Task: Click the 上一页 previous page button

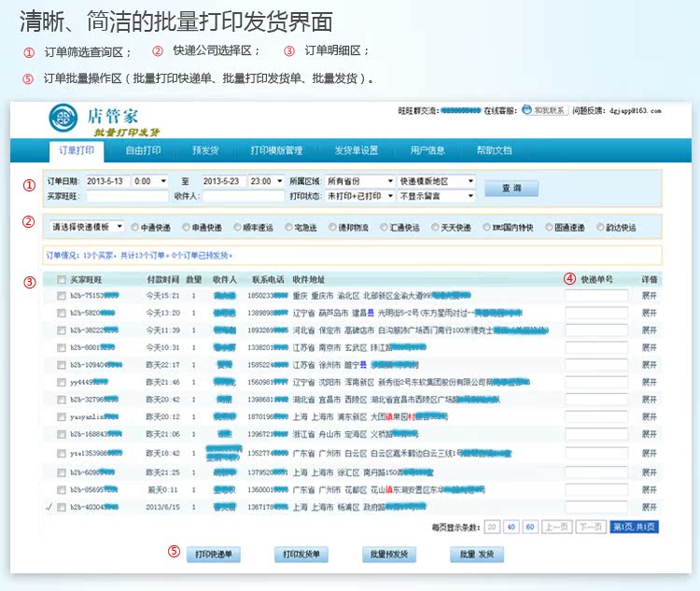Action: (x=556, y=528)
